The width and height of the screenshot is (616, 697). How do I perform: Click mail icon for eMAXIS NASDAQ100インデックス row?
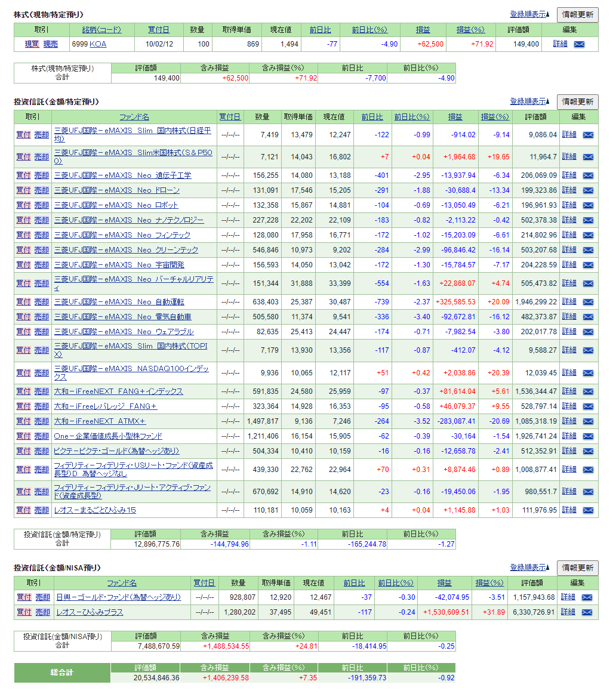(x=588, y=373)
